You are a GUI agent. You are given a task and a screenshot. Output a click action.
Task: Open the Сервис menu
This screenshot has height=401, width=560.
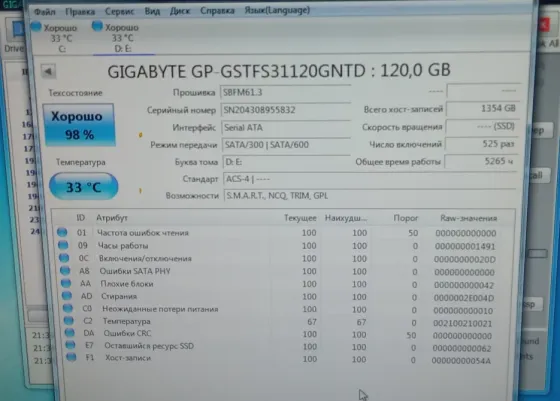coord(119,11)
